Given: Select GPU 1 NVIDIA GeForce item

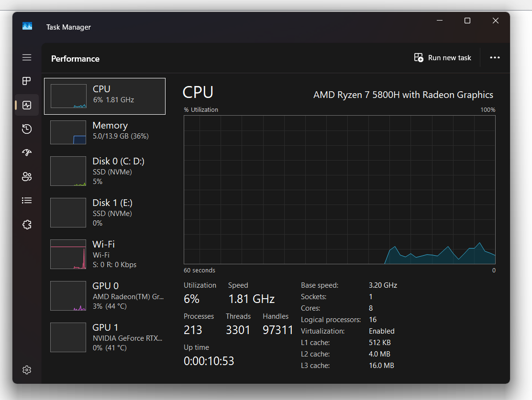Looking at the screenshot, I should pos(105,337).
